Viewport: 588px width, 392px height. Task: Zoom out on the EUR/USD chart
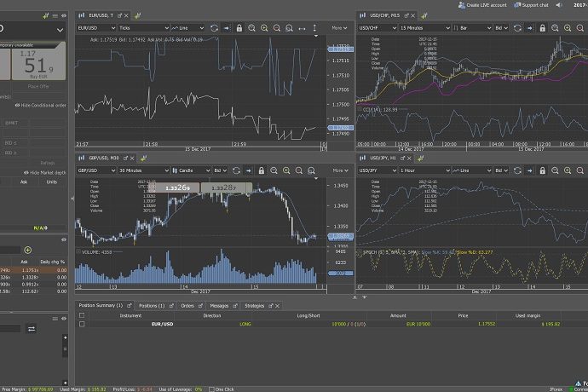277,28
